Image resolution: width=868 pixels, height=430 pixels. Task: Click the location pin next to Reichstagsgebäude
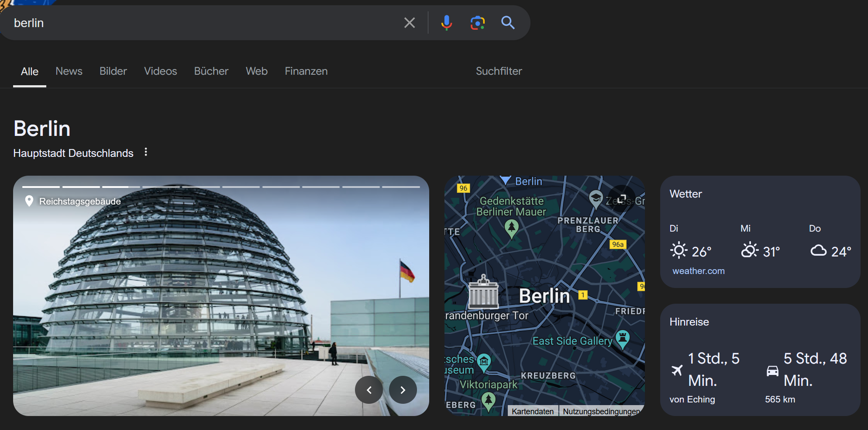pos(29,201)
